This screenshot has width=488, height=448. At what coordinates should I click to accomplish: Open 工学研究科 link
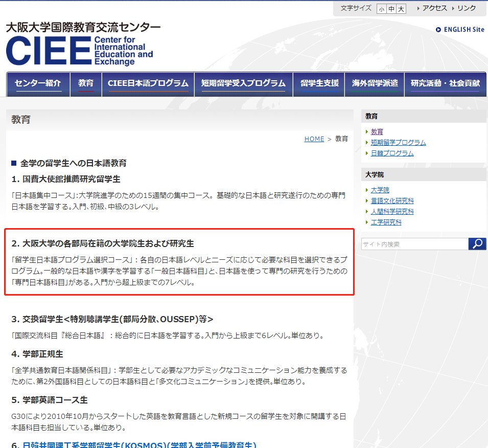click(386, 222)
